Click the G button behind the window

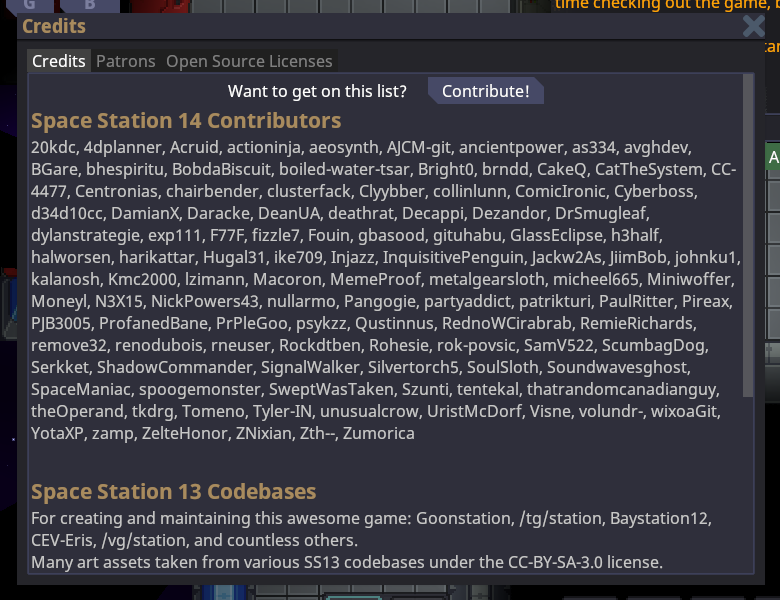pos(30,5)
